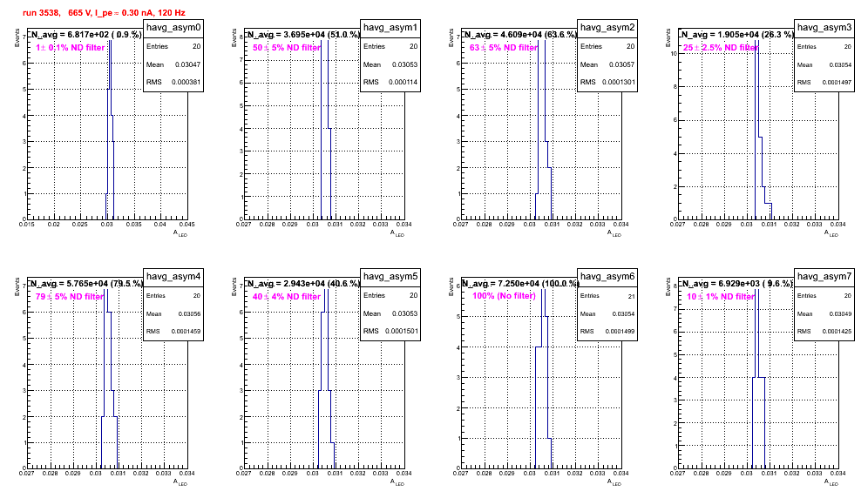
Task: Click the '40± 4% ND filter' label
Action: (x=287, y=297)
